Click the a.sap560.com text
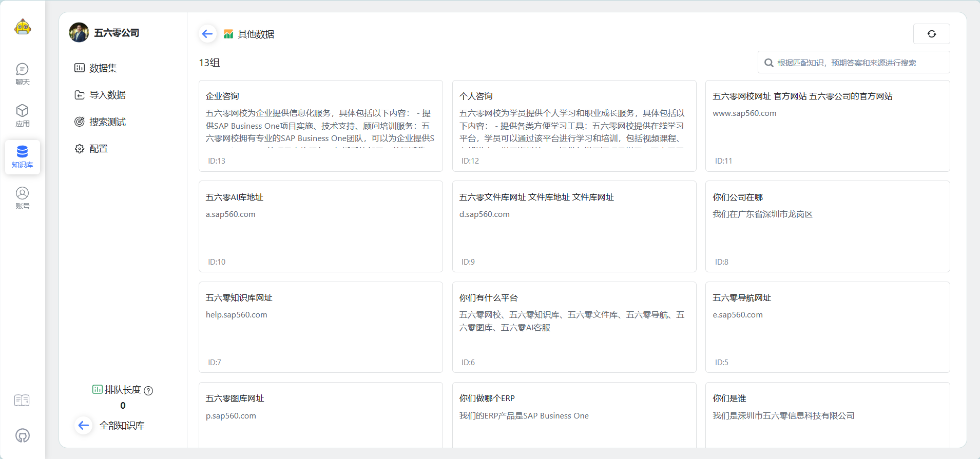980x459 pixels. click(x=230, y=214)
